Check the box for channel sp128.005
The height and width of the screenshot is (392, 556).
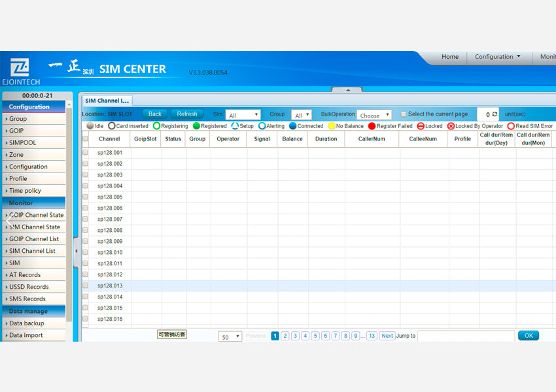86,197
